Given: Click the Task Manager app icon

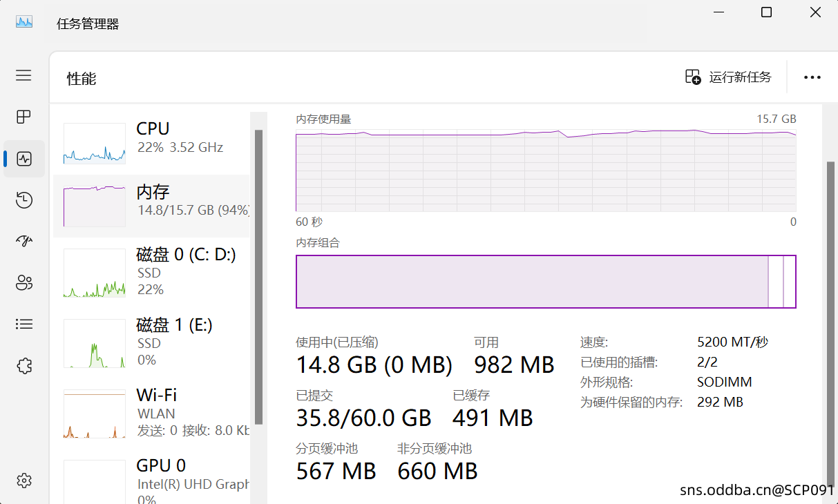Looking at the screenshot, I should 24,22.
